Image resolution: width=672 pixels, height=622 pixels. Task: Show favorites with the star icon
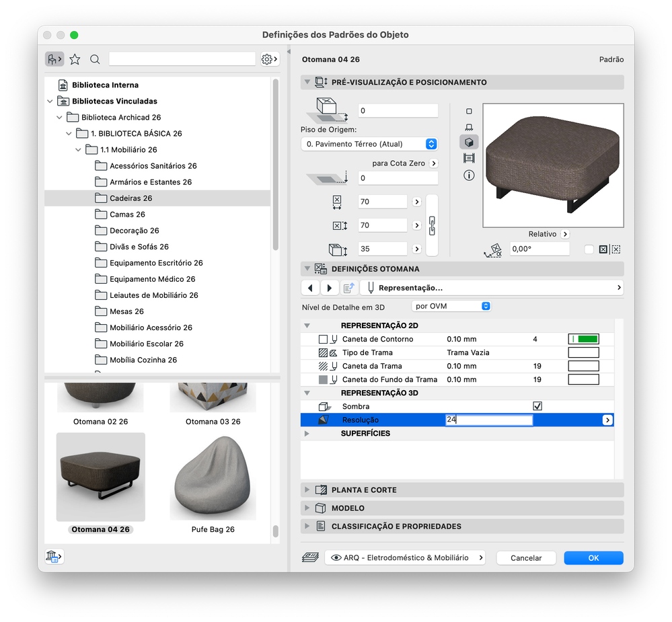coord(75,59)
